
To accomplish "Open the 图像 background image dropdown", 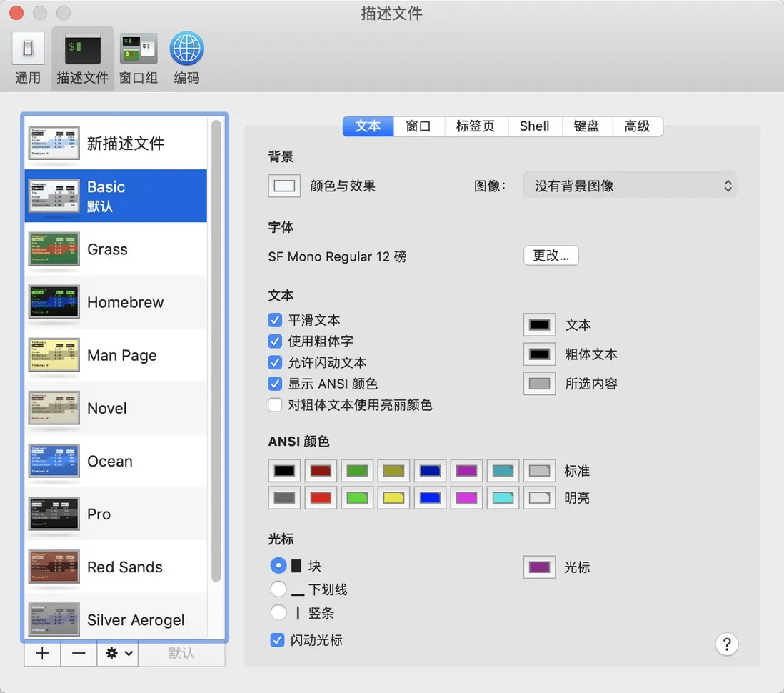I will 629,186.
